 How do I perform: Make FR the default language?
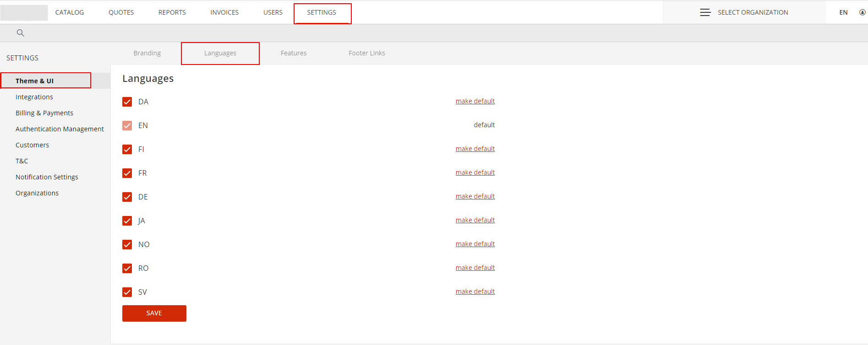[x=475, y=172]
